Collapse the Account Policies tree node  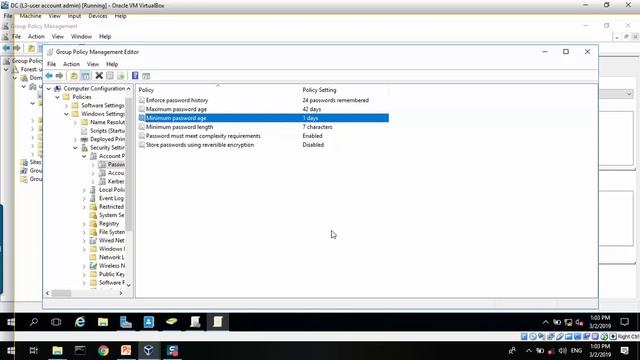pyautogui.click(x=84, y=156)
